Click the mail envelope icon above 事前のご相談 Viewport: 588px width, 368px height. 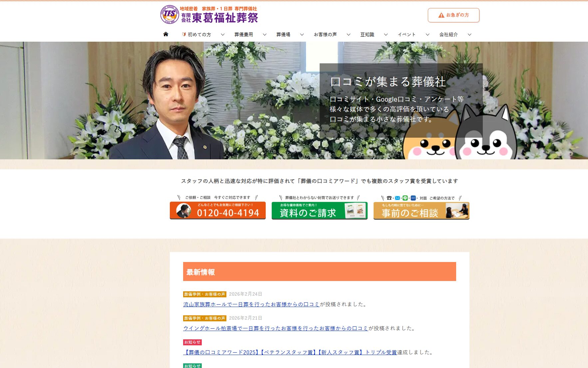click(397, 198)
